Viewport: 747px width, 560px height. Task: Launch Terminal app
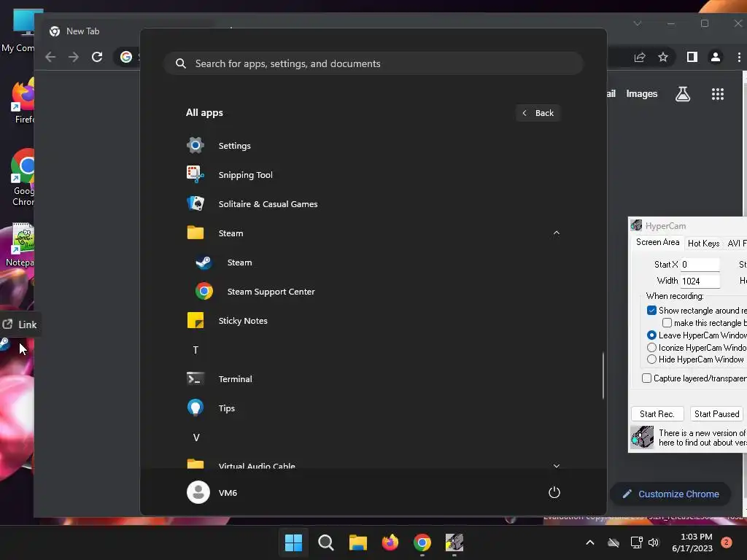[373, 379]
